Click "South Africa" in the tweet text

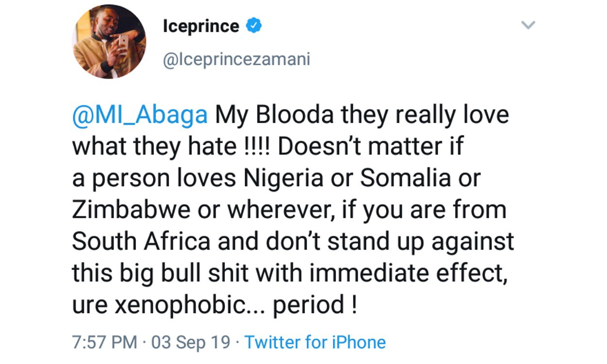coord(141,242)
